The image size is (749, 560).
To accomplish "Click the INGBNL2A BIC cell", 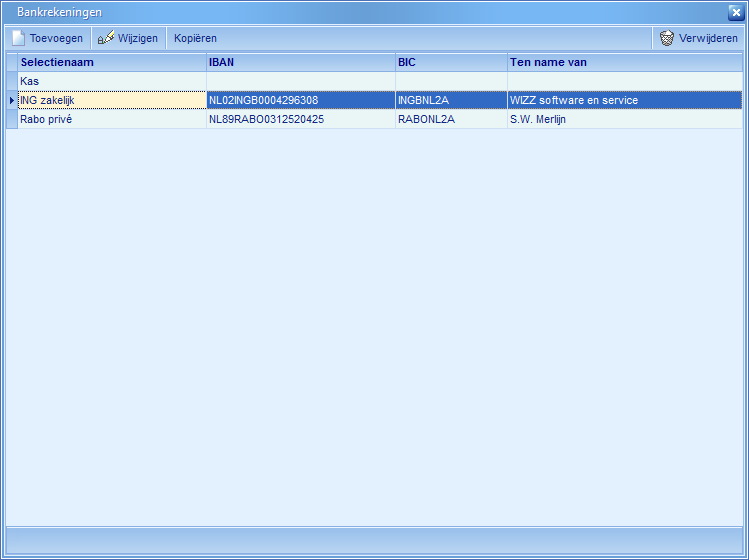I will tap(450, 100).
